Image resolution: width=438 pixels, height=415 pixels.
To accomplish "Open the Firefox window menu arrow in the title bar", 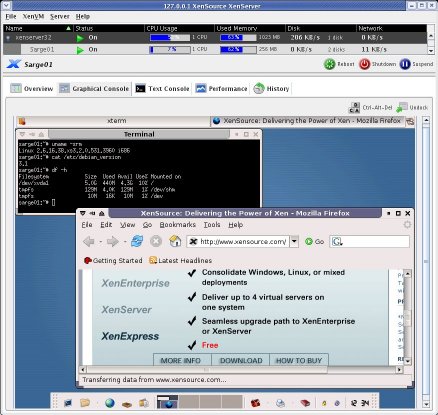I will click(x=83, y=213).
